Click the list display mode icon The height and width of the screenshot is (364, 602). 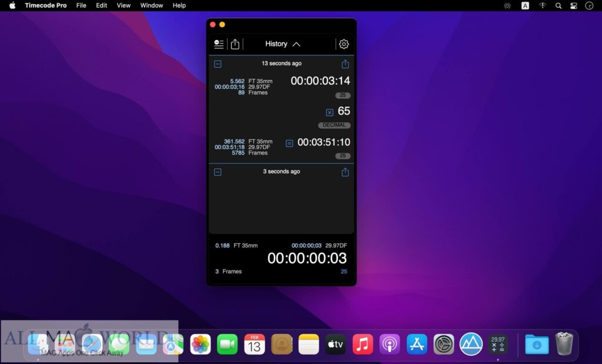219,44
